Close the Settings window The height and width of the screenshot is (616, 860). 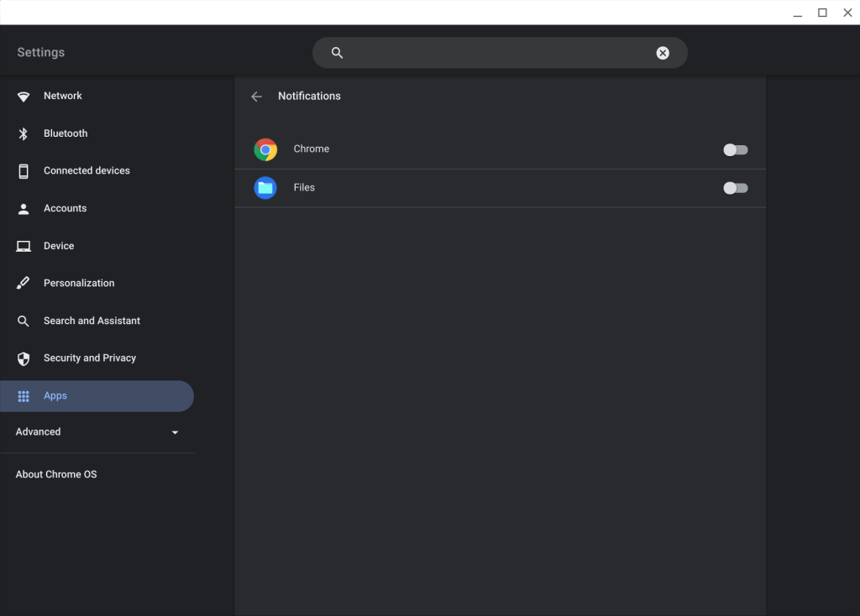point(847,13)
